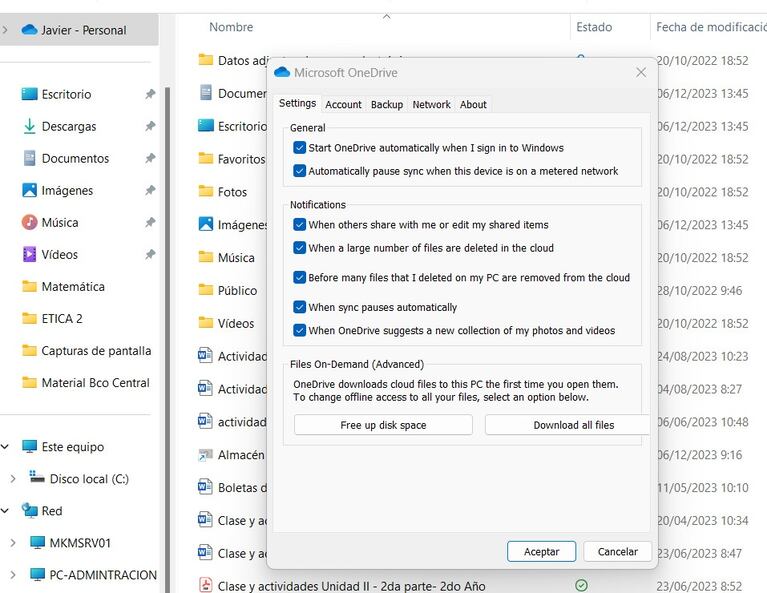Open the Backup tab
767x593 pixels.
[x=387, y=104]
